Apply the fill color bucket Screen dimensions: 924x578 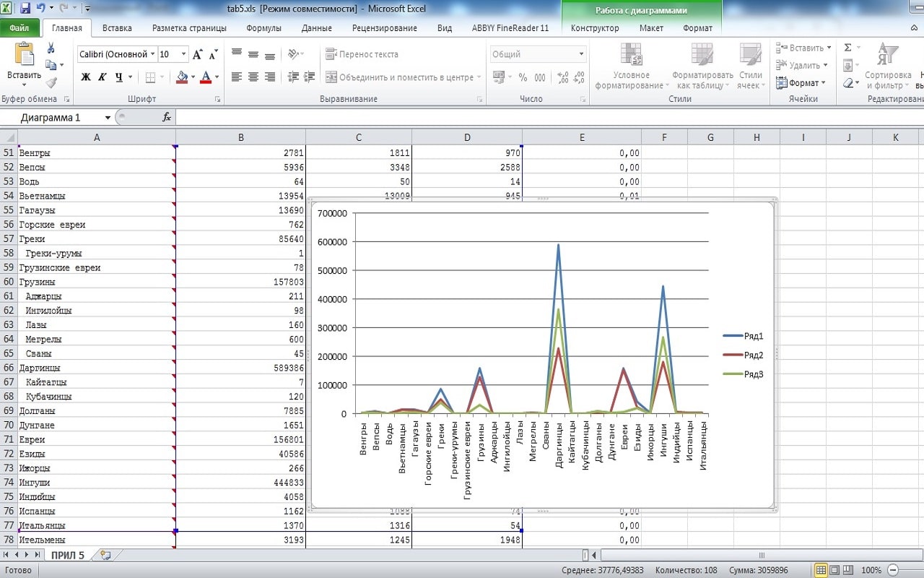pyautogui.click(x=182, y=77)
